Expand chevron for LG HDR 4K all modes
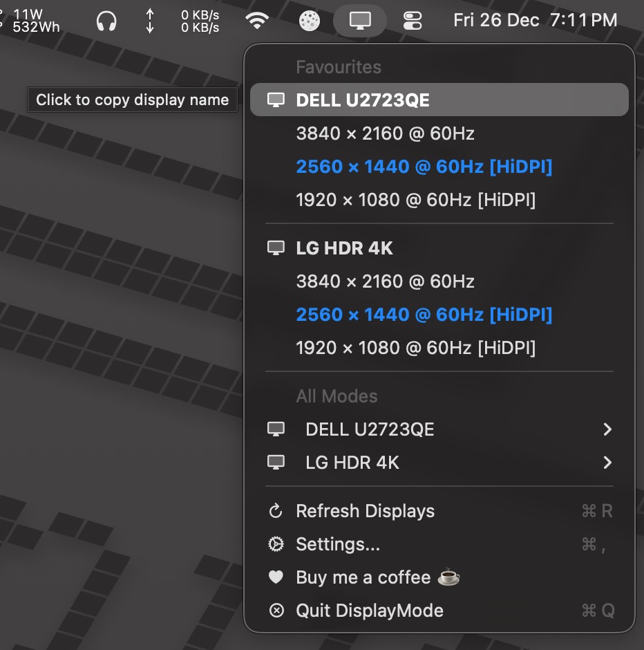 (607, 463)
